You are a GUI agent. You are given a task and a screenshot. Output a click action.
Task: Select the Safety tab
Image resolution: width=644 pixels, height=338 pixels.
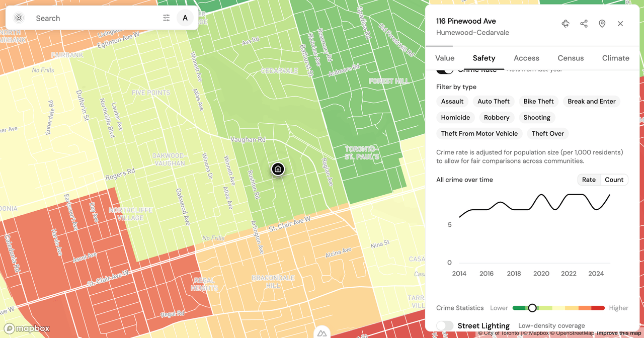coord(484,58)
